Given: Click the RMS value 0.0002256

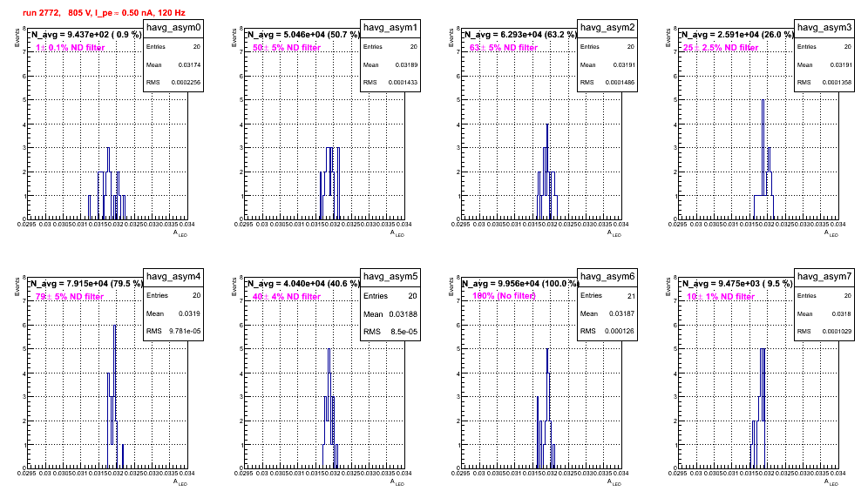Looking at the screenshot, I should [186, 82].
